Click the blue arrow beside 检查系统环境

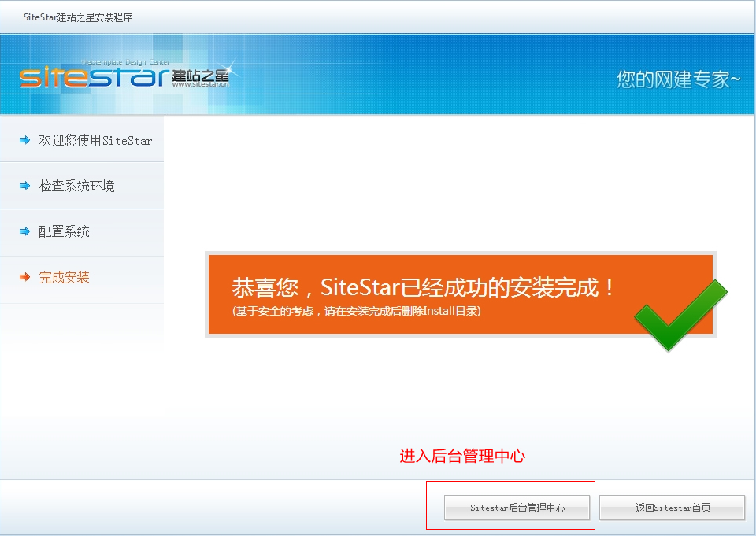(x=24, y=186)
